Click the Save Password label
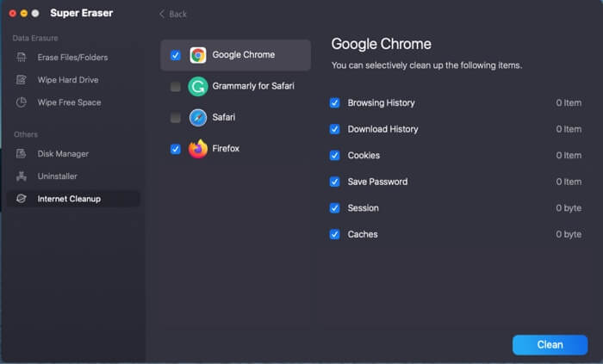 (377, 182)
